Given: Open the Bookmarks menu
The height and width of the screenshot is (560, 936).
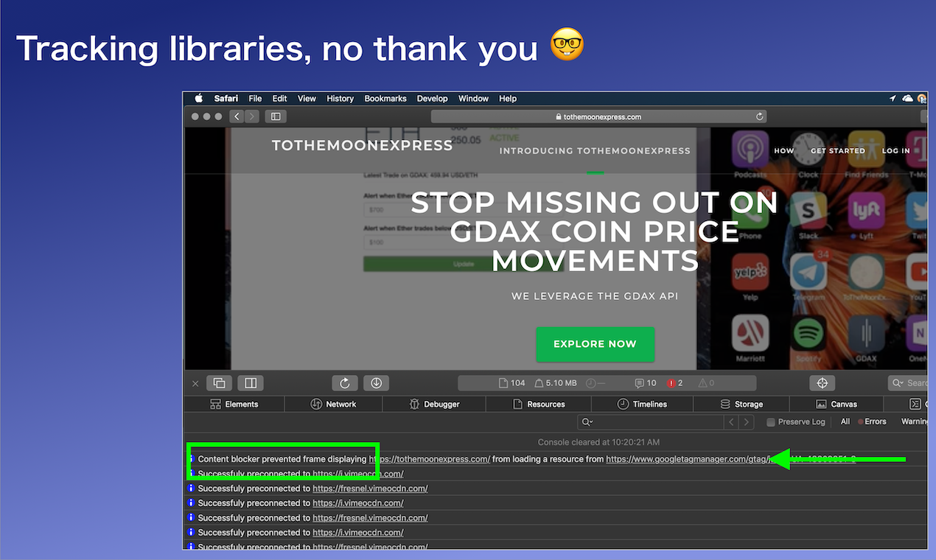Looking at the screenshot, I should 385,99.
